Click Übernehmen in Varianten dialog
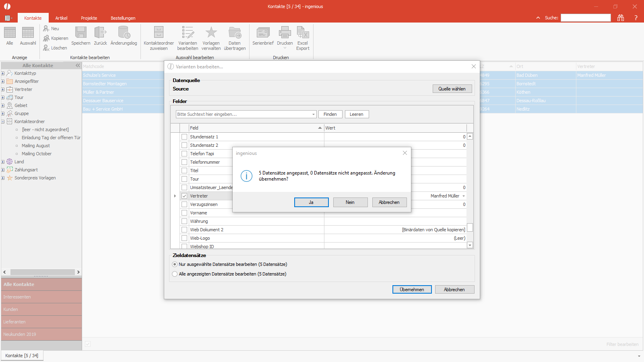This screenshot has width=644, height=362. coord(412,290)
